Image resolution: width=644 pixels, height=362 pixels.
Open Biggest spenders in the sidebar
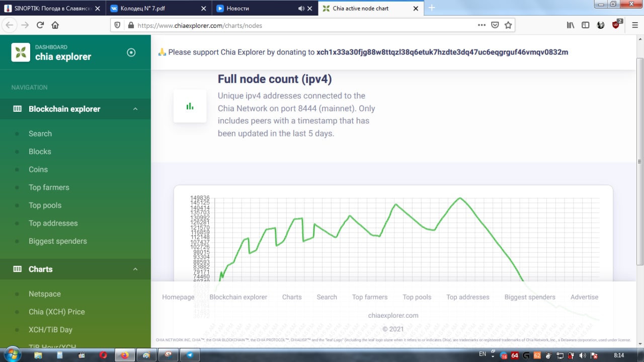click(x=58, y=241)
